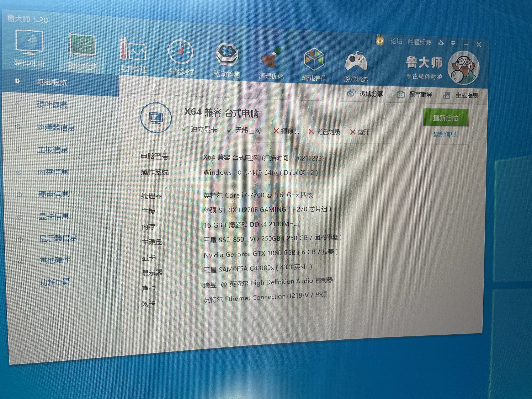
Task: Open 内存信息 in the sidebar
Action: click(x=53, y=172)
